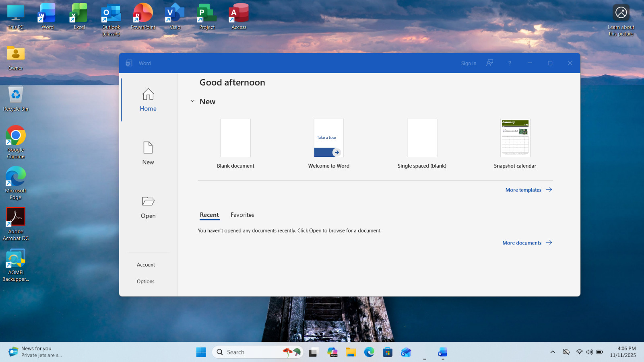
Task: Select the PowerPoint desktop shortcut
Action: point(143,17)
